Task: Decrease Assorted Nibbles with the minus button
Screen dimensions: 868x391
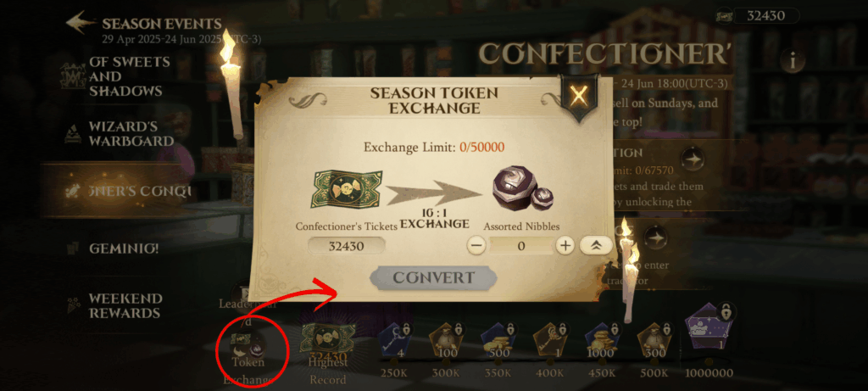Action: (476, 246)
